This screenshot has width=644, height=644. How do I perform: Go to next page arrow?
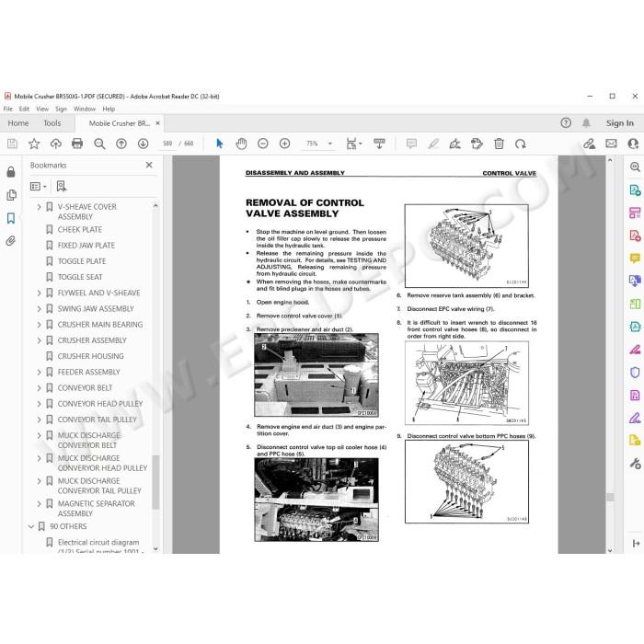143,144
